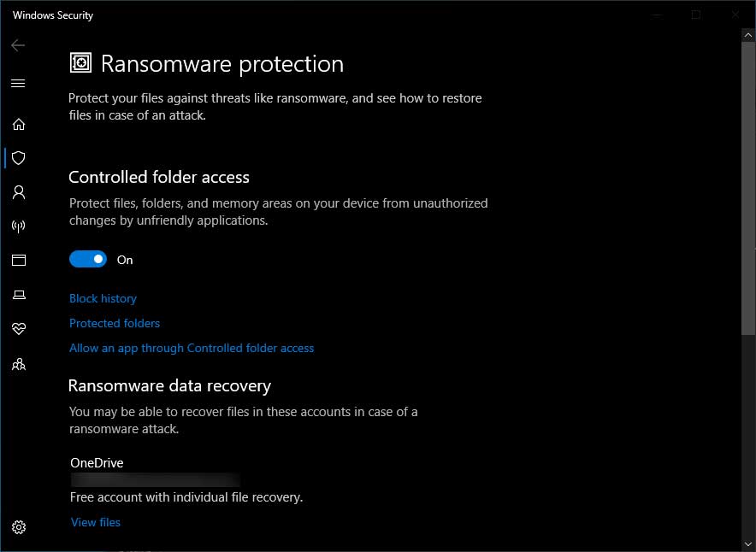The height and width of the screenshot is (552, 756).
Task: Open the Virus & threat protection shield page
Action: point(18,158)
